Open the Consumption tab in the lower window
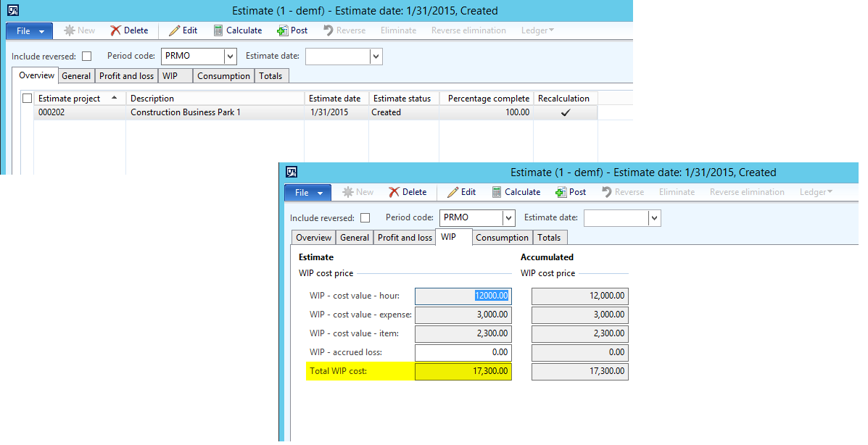868x445 pixels. 502,238
